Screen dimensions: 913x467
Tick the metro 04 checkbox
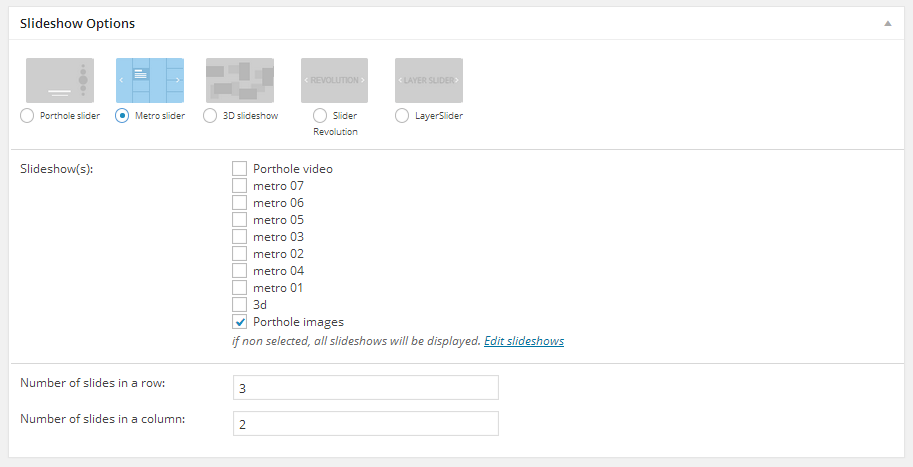pos(240,271)
